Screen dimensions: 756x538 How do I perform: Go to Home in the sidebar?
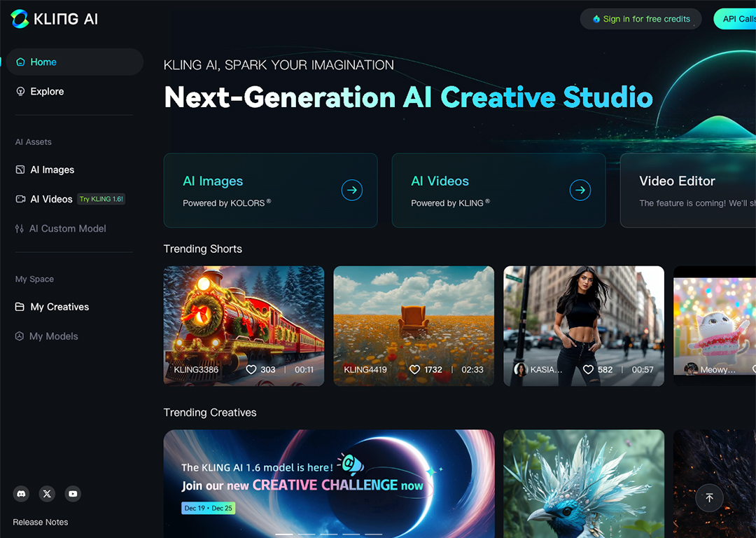[x=75, y=62]
